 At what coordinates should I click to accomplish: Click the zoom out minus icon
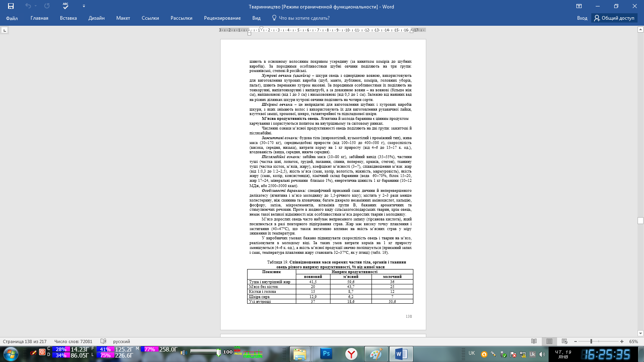tap(576, 341)
